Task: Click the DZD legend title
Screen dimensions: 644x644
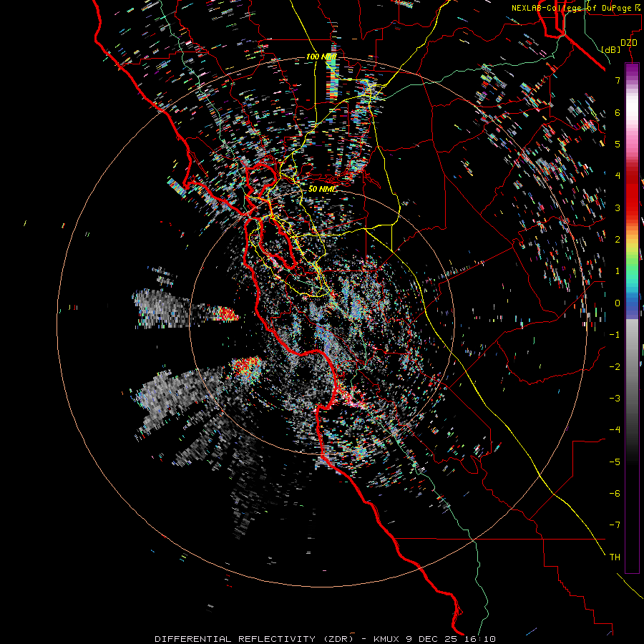Action: click(628, 43)
